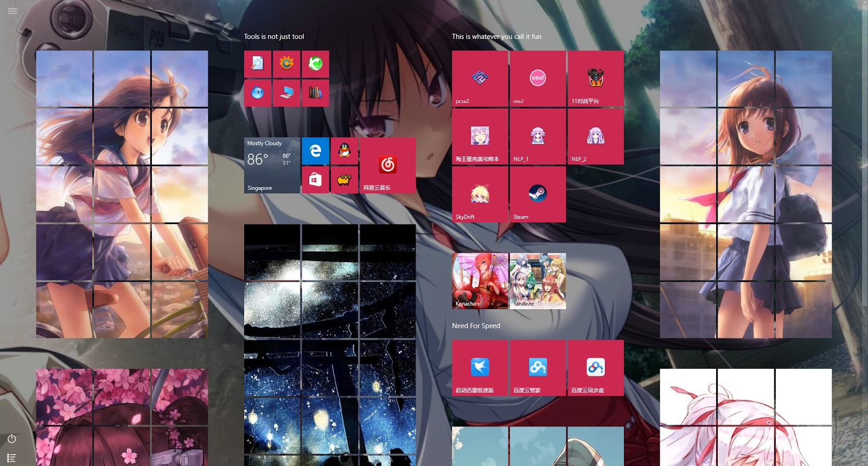Open the Windows Store tile

point(316,180)
